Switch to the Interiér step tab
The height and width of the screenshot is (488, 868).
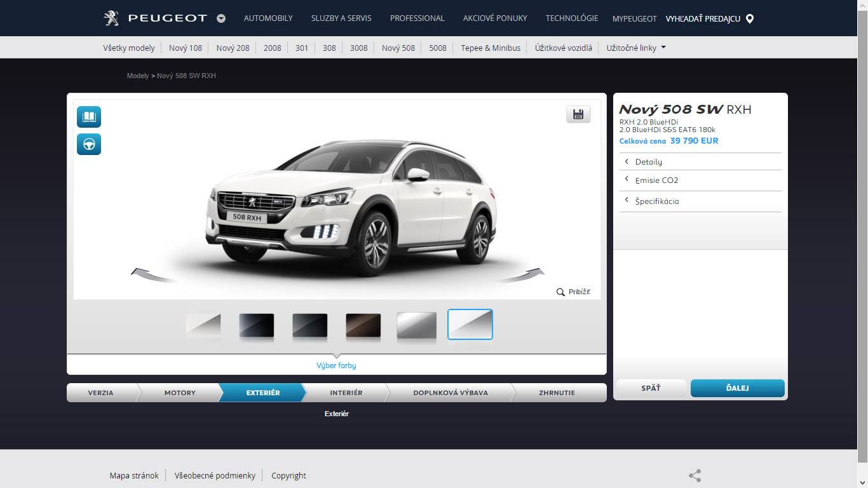(x=346, y=393)
